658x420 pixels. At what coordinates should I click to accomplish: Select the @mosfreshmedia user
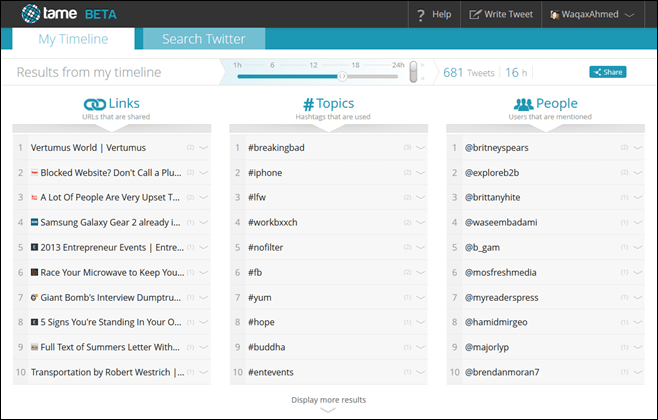coord(500,272)
